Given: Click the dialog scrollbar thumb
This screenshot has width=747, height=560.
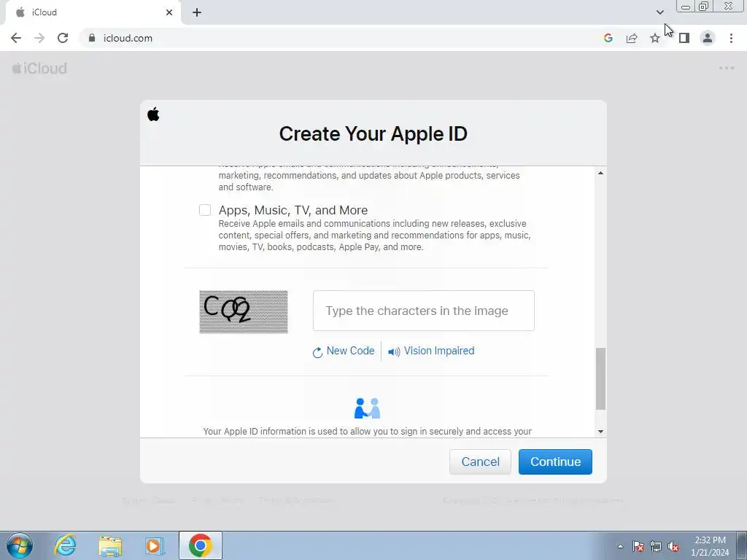Looking at the screenshot, I should coord(601,378).
